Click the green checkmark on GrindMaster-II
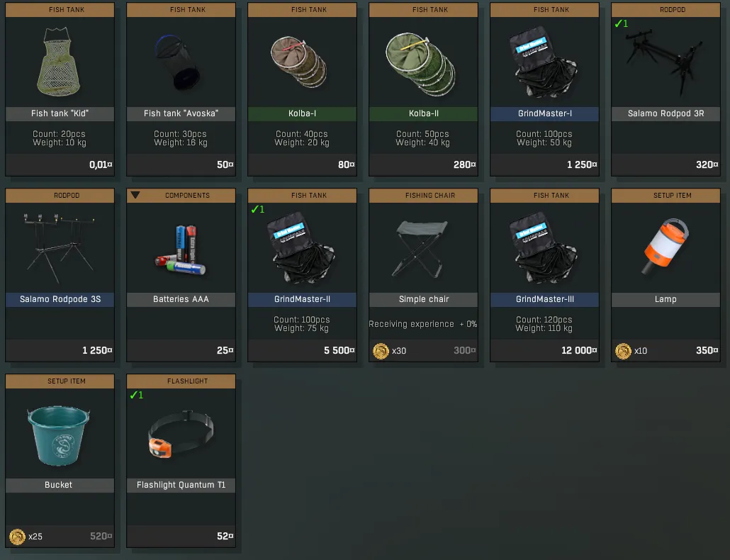730x560 pixels. point(257,210)
